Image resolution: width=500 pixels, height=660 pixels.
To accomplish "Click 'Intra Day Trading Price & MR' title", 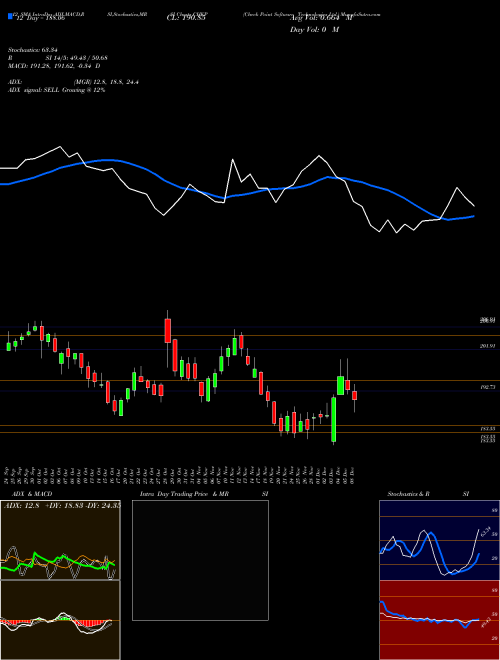I will [184, 494].
